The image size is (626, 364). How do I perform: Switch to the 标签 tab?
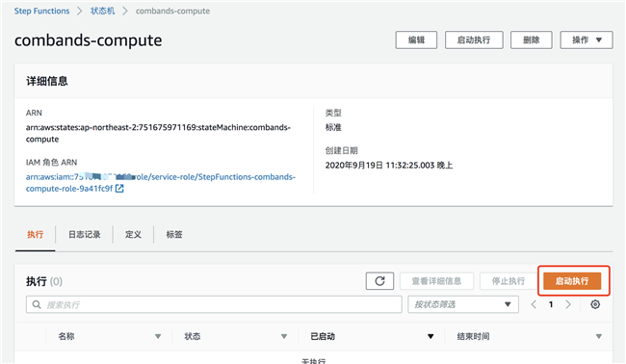pyautogui.click(x=174, y=234)
